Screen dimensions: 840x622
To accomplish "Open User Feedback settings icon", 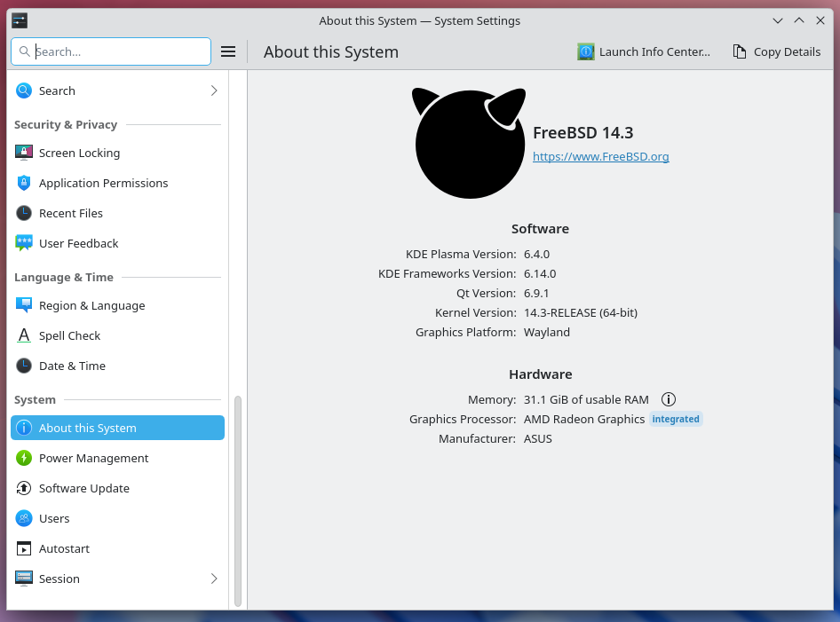I will point(24,243).
